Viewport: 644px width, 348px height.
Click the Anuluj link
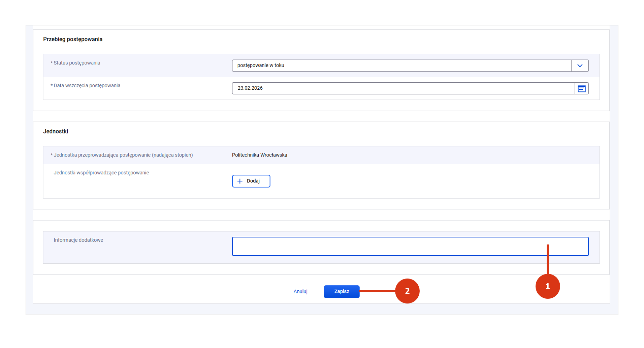[300, 292]
